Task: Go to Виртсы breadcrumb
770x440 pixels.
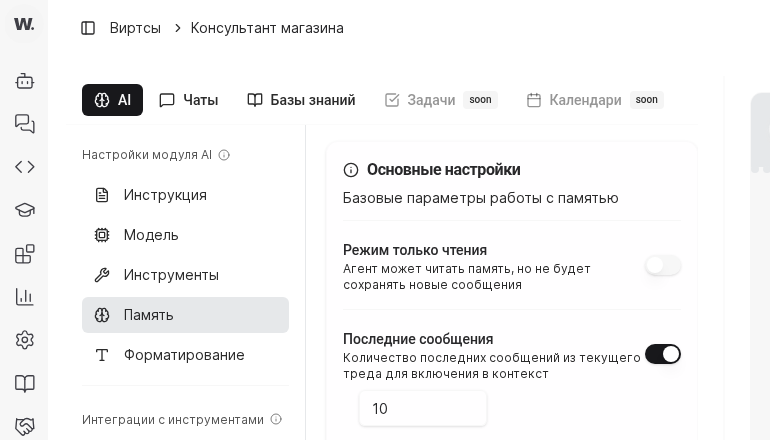Action: pos(135,28)
